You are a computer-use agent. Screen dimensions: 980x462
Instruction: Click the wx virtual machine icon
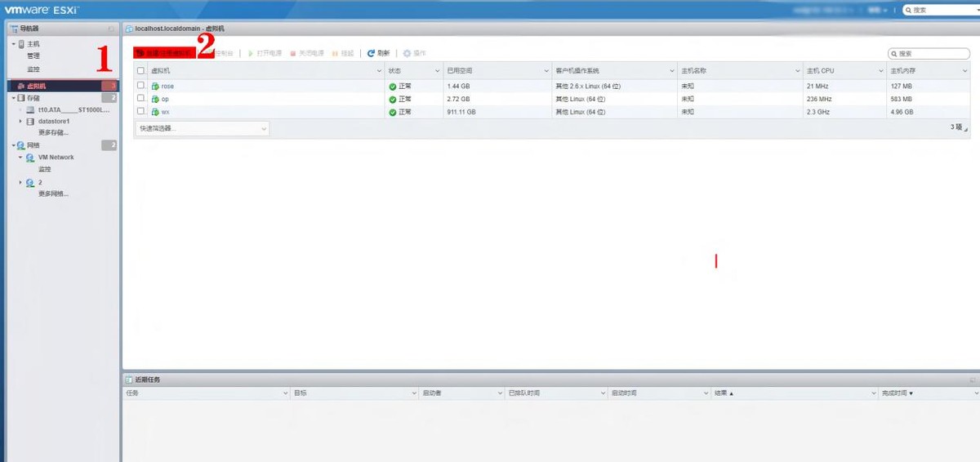(x=155, y=112)
